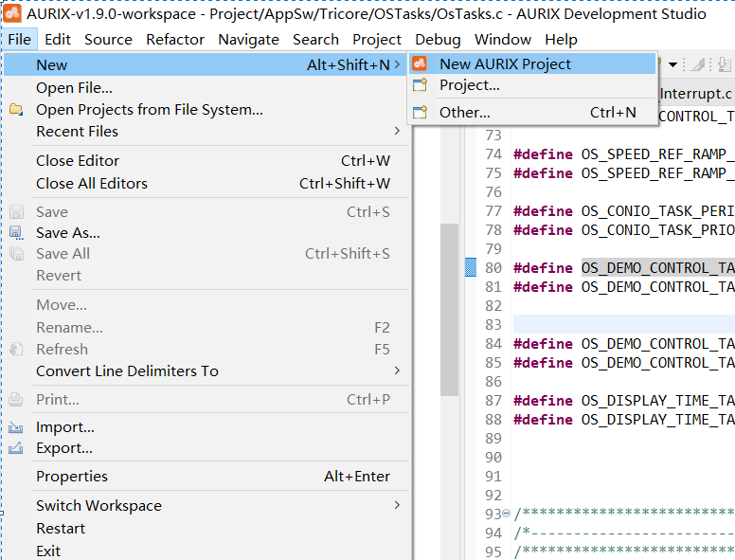
Task: Open Properties from File menu
Action: [206, 477]
